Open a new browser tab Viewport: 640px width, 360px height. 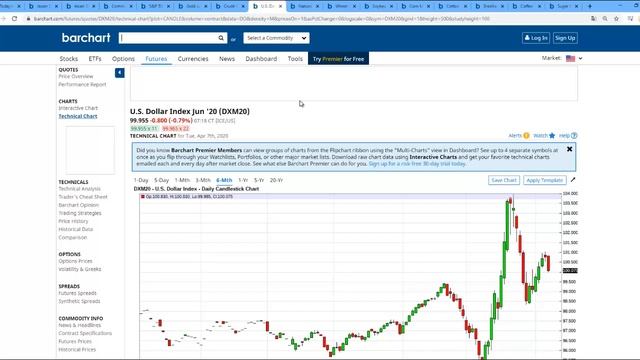click(589, 6)
